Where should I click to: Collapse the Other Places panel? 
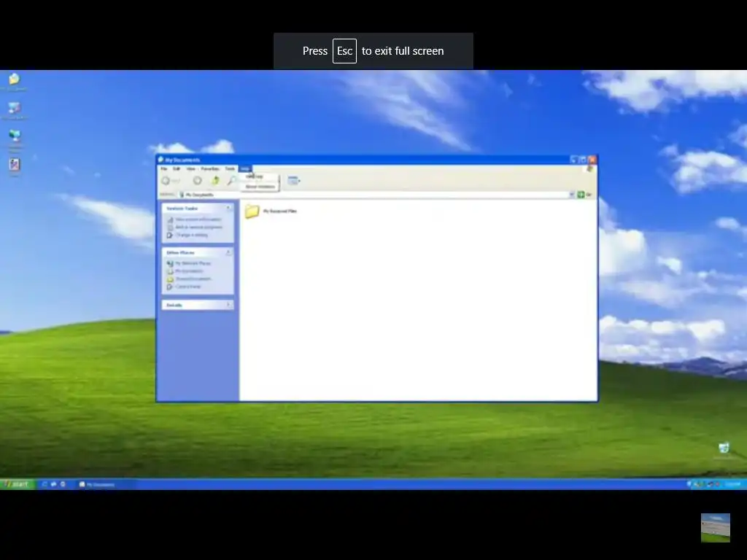click(228, 252)
